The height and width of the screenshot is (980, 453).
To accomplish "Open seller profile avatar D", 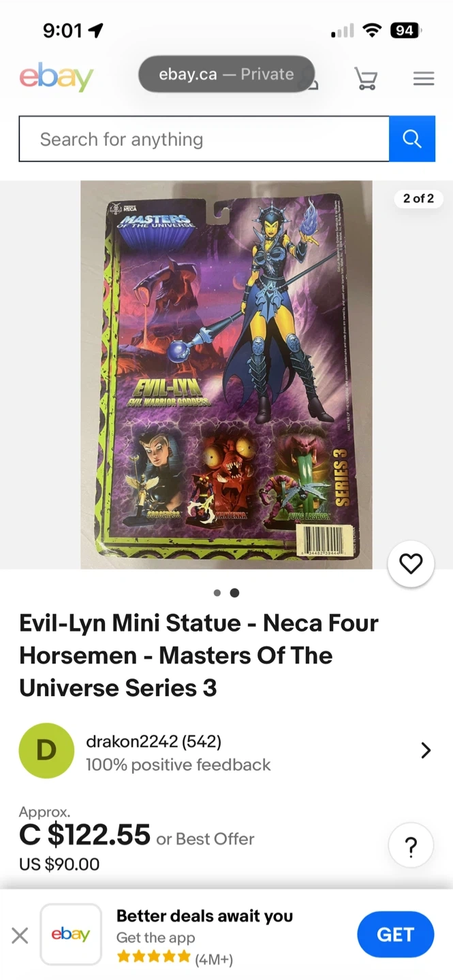I will coord(46,751).
